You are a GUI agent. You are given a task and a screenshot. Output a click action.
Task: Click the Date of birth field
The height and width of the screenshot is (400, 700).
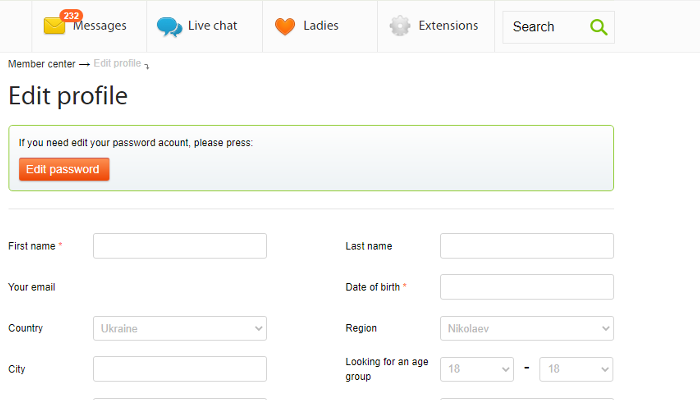pos(527,287)
